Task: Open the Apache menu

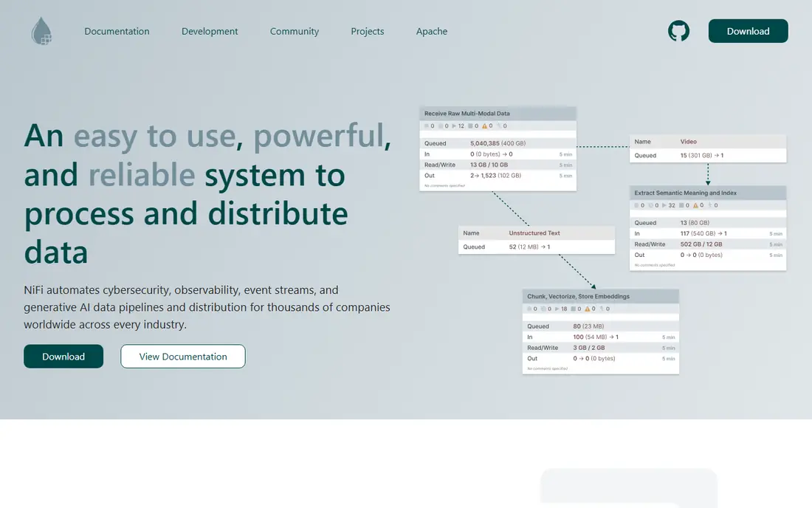Action: [432, 31]
